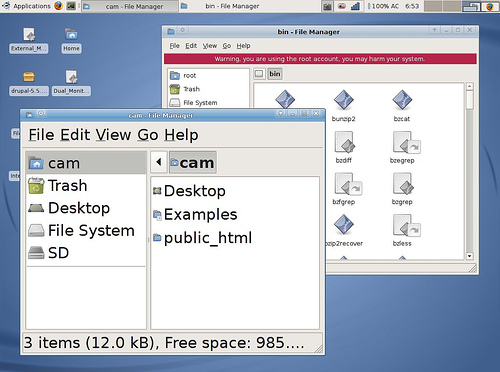500x372 pixels.
Task: Open View menu in cam window
Action: [113, 135]
